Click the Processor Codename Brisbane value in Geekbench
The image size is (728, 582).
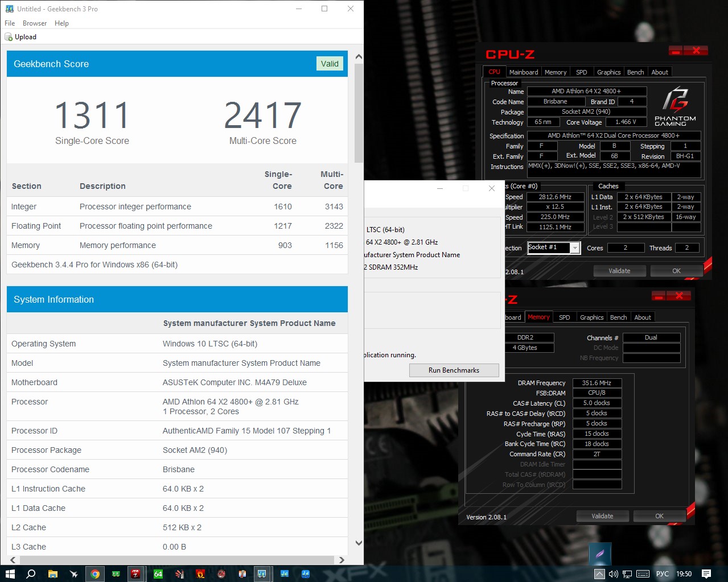179,469
